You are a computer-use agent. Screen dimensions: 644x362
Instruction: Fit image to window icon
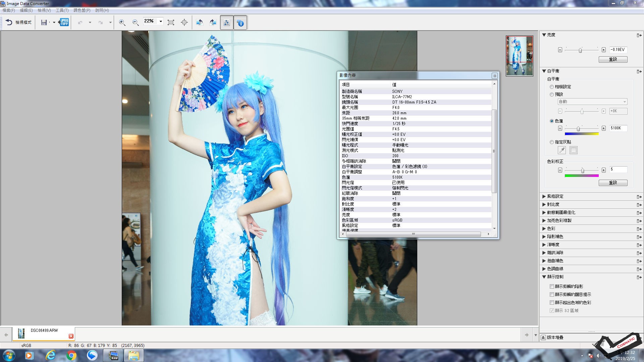[x=171, y=22]
